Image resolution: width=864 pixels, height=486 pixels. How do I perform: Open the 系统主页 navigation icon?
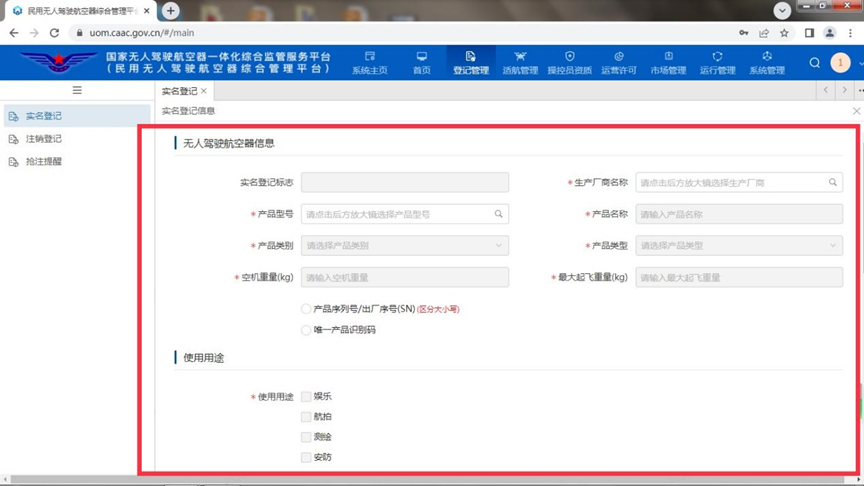(369, 63)
